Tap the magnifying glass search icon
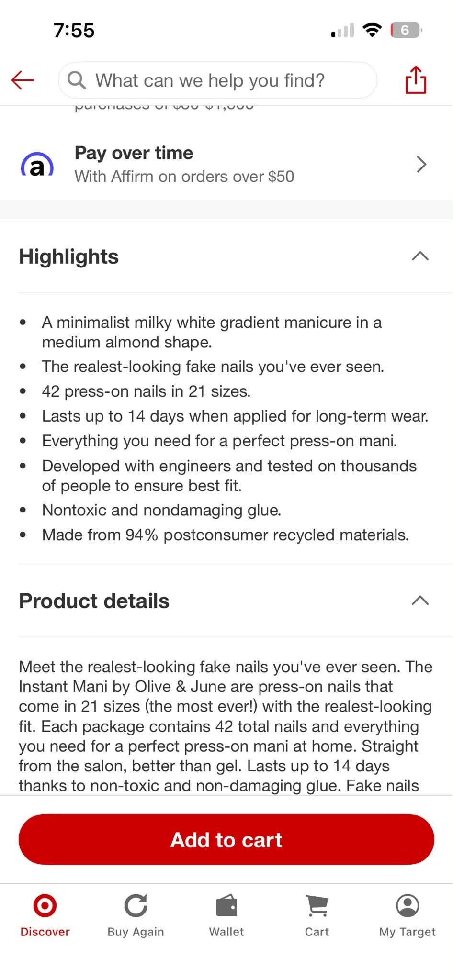Image resolution: width=453 pixels, height=980 pixels. coord(77,80)
